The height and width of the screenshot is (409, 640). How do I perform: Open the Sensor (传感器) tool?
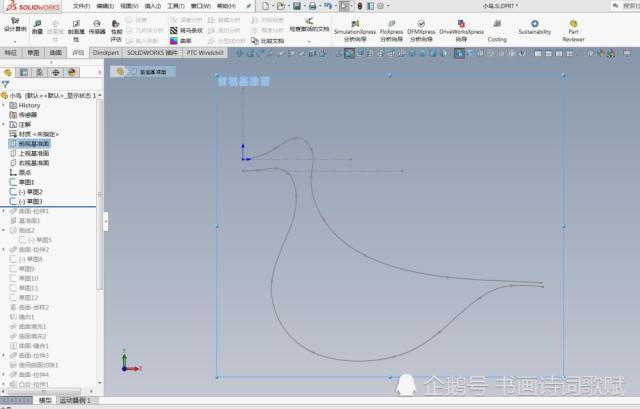(x=97, y=27)
